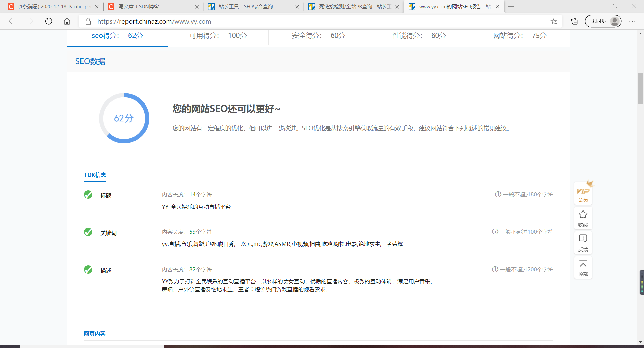Open the 未同步 profile dropdown
The image size is (644, 348).
603,21
